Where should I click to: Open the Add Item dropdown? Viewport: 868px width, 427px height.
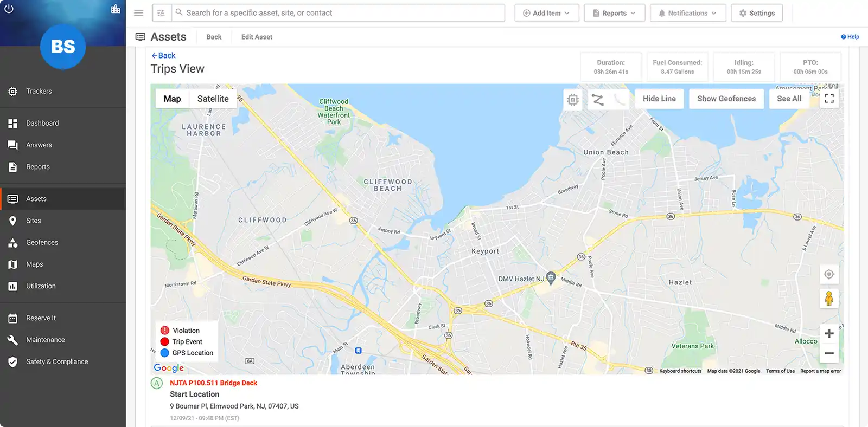coord(546,13)
